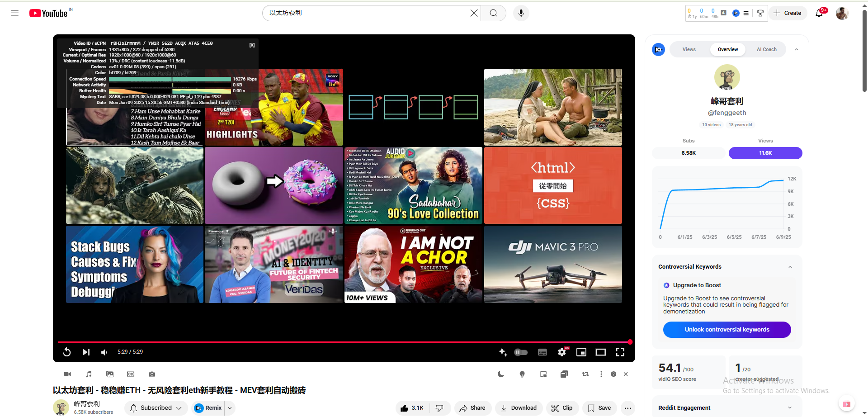Viewport: 868px width, 417px height.
Task: Open the player settings gear
Action: pos(562,352)
